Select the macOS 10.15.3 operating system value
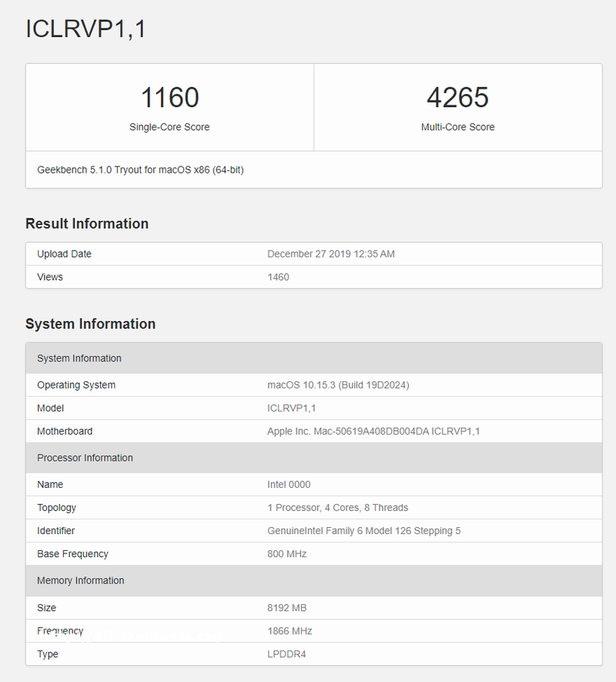This screenshot has height=682, width=616. pos(338,385)
